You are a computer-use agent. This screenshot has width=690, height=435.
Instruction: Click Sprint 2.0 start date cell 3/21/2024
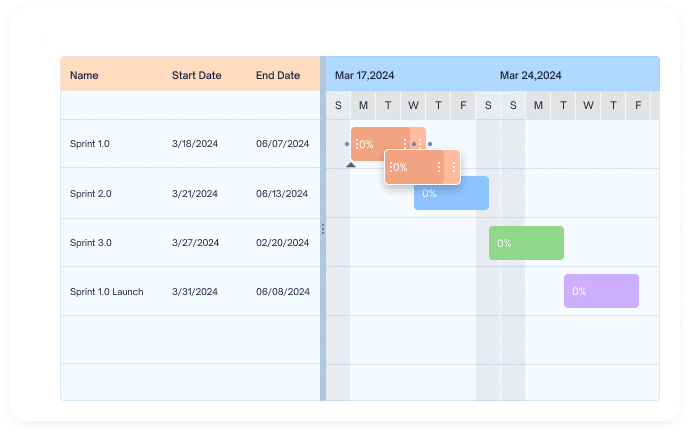pyautogui.click(x=195, y=194)
